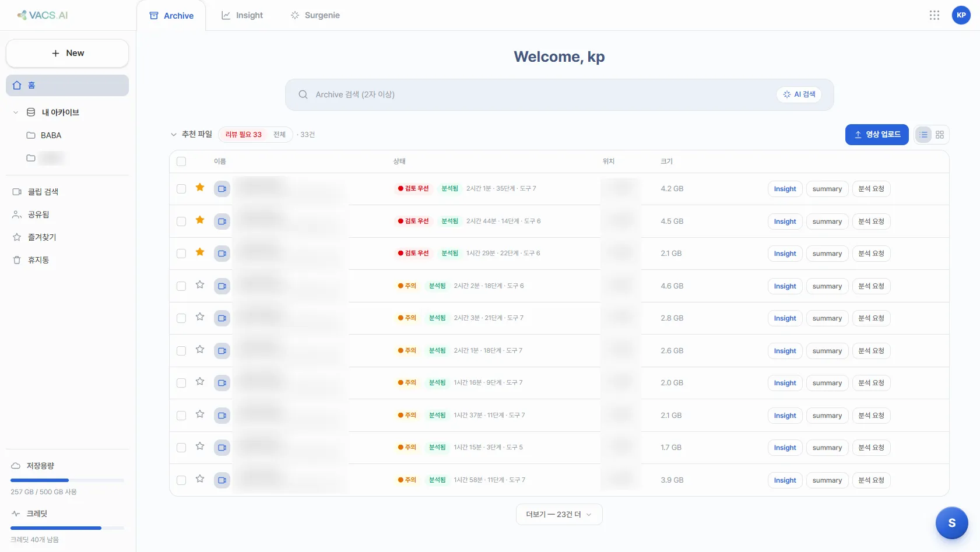Expand 더보기 — 23건 더 list

(559, 515)
